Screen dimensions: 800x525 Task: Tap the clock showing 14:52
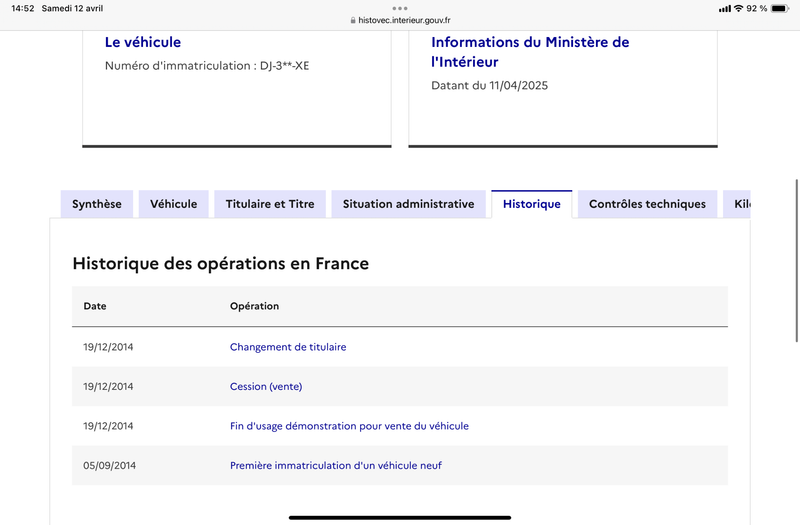[x=22, y=8]
